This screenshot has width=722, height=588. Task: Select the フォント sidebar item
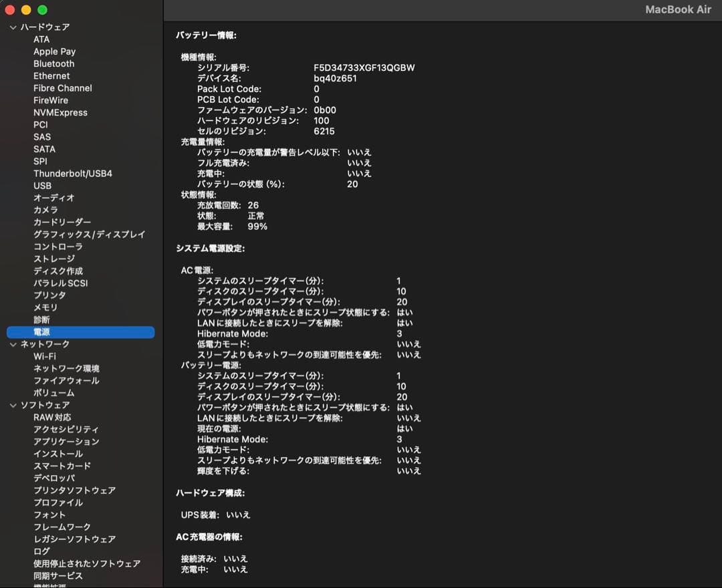[49, 514]
